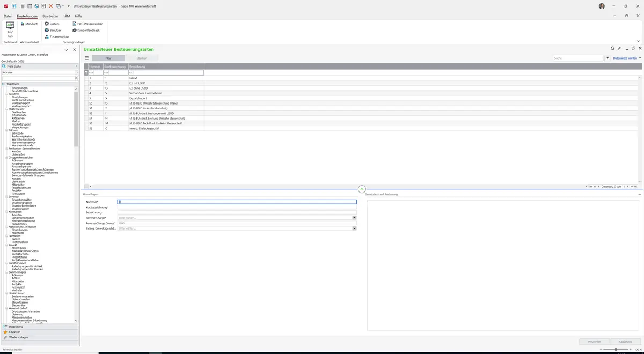Open PDF-Wasserzeichen settings
Viewport: 644px width, 354px height.
pyautogui.click(x=87, y=24)
